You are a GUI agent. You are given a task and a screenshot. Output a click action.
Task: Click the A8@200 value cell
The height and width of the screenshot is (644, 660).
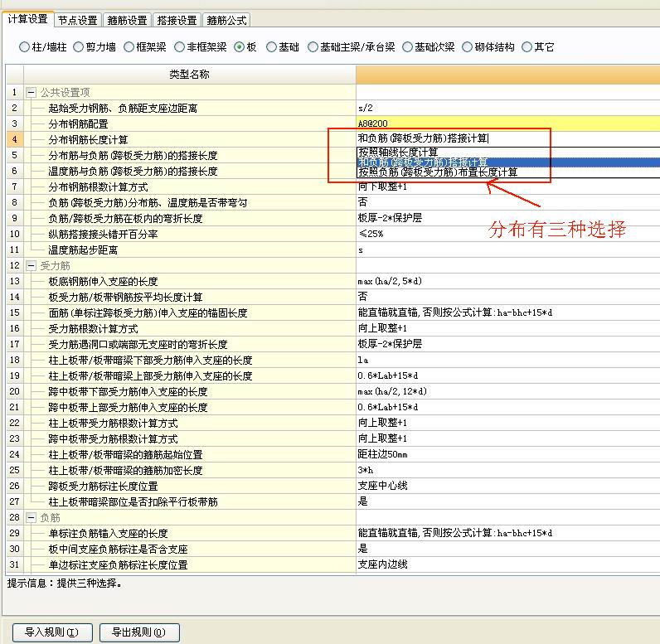(508, 123)
